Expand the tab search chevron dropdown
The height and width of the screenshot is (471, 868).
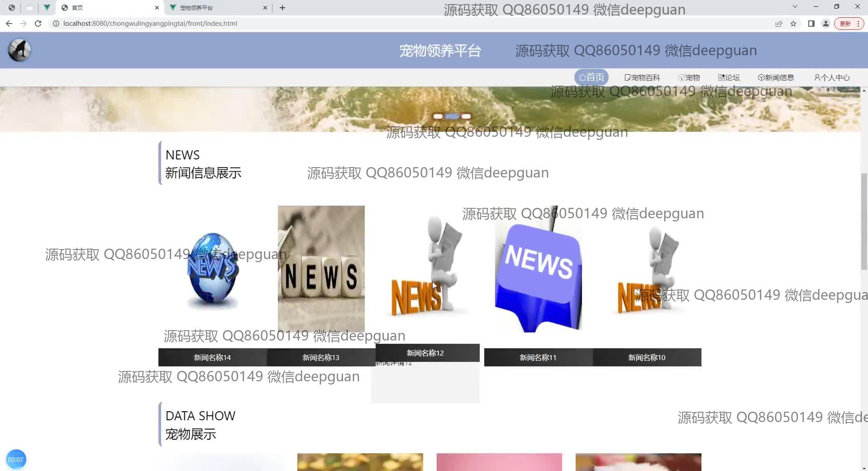pos(795,7)
